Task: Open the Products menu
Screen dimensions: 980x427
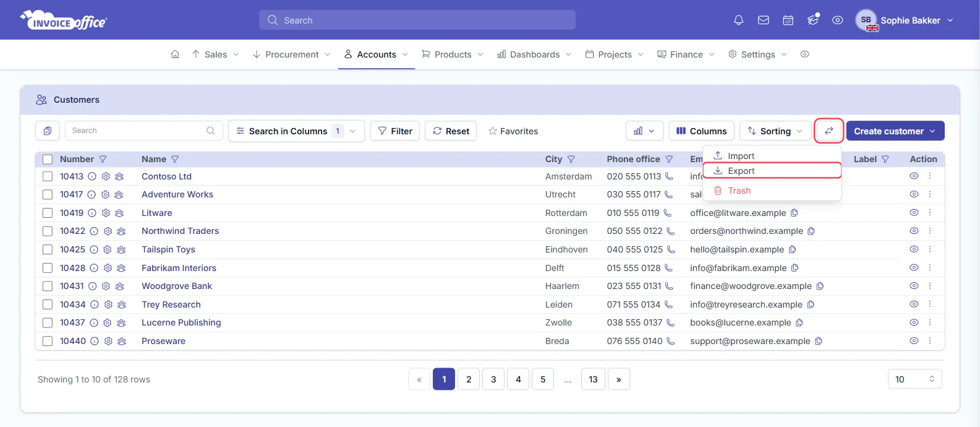Action: (452, 54)
